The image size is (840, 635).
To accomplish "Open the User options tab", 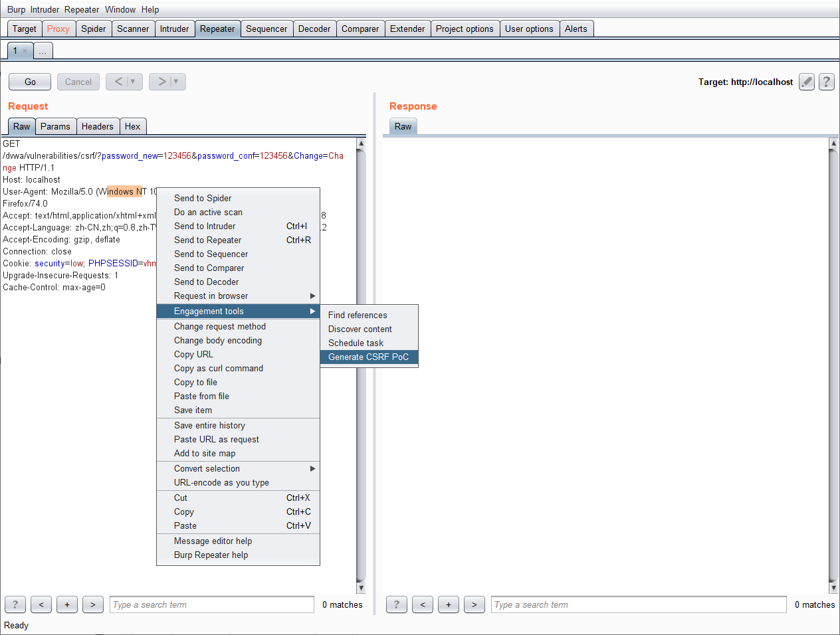I will click(x=529, y=29).
